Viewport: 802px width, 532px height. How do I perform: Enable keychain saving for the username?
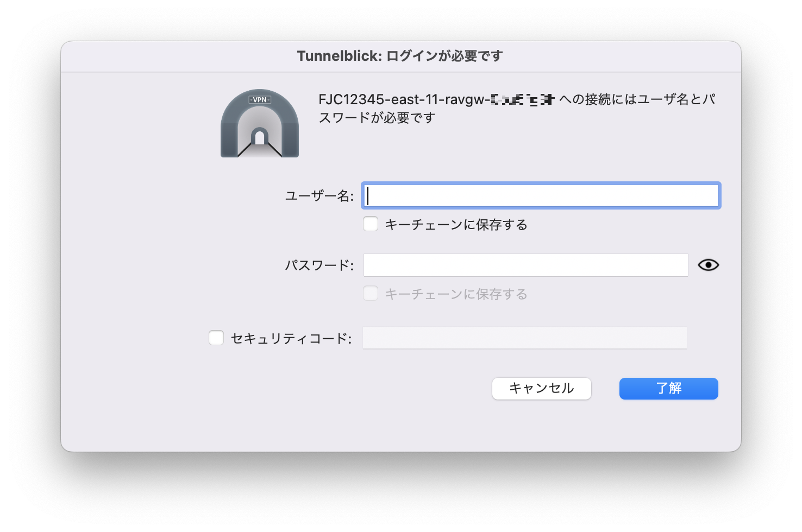pyautogui.click(x=371, y=224)
